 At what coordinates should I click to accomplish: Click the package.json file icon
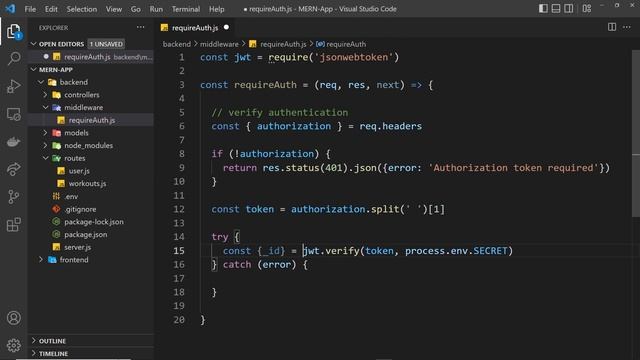pos(56,234)
